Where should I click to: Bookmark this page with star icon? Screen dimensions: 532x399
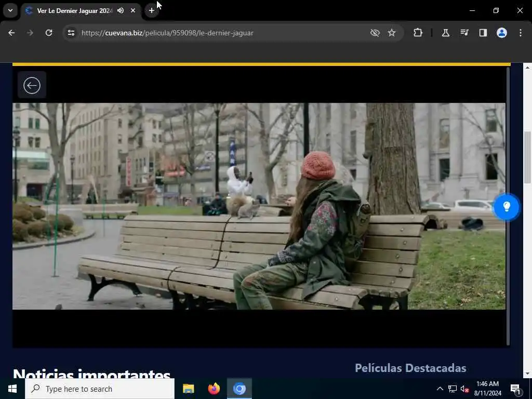[392, 33]
